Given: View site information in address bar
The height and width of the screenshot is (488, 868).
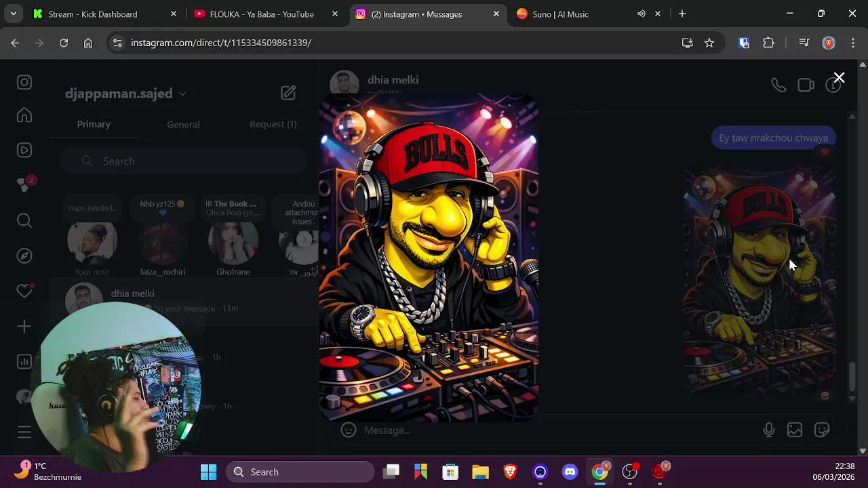Looking at the screenshot, I should (117, 43).
